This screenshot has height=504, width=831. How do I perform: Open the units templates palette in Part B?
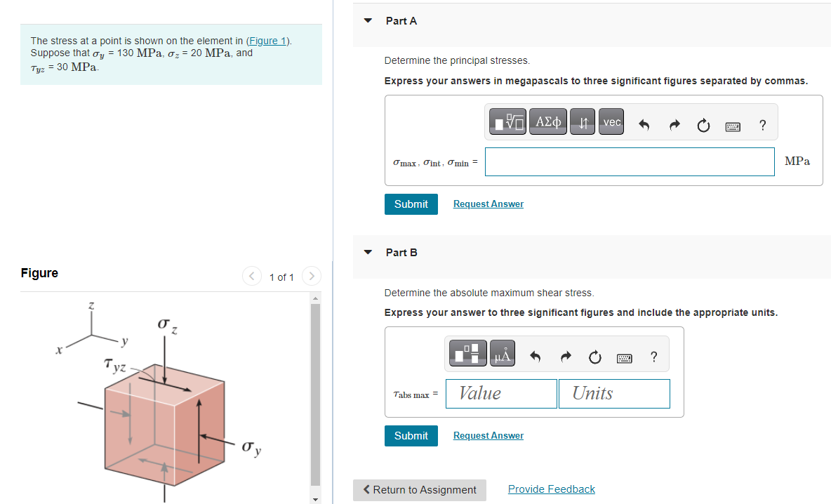point(466,353)
